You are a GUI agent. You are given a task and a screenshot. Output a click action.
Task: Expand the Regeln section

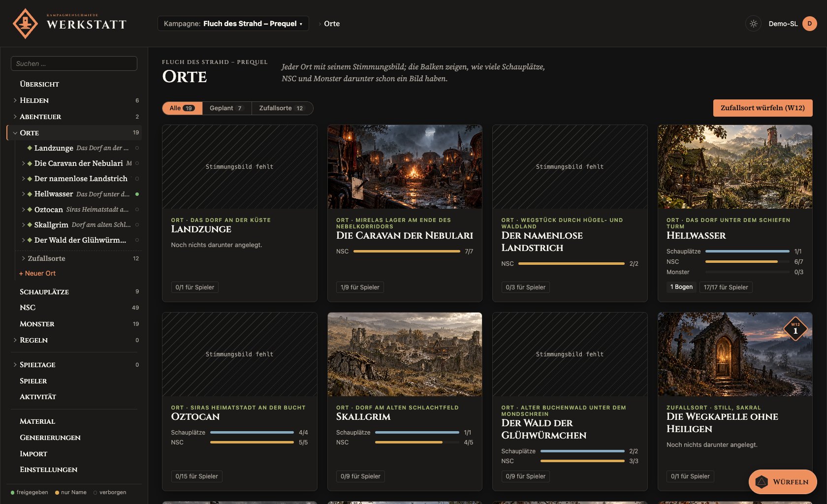[15, 340]
